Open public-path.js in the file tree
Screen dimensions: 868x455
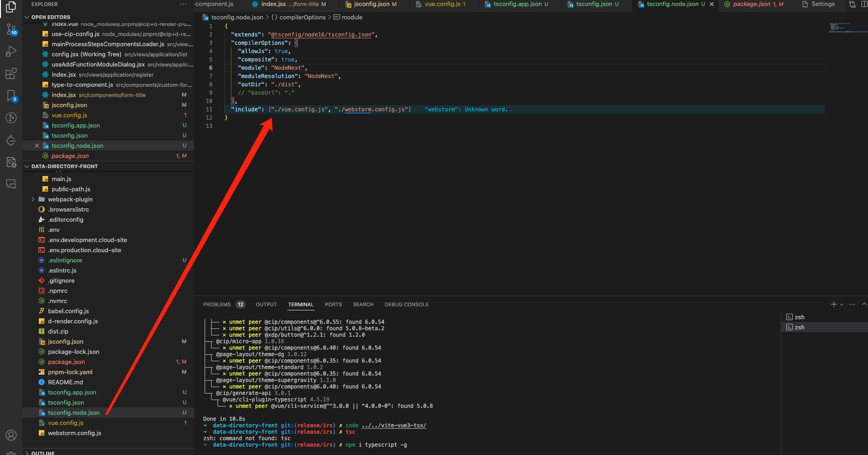coord(71,189)
